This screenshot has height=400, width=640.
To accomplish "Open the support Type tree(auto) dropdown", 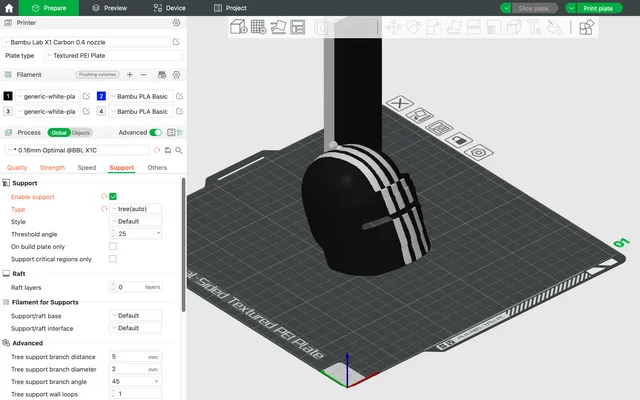I will tap(136, 209).
